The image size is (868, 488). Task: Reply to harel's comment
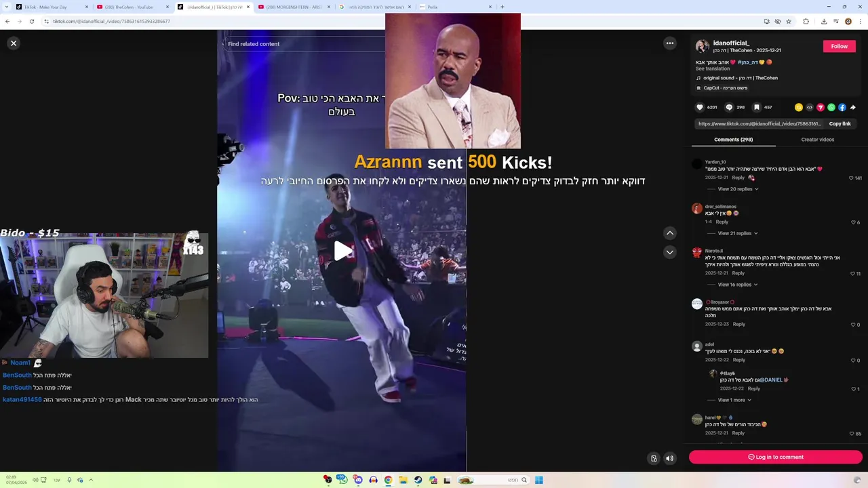[x=738, y=433]
